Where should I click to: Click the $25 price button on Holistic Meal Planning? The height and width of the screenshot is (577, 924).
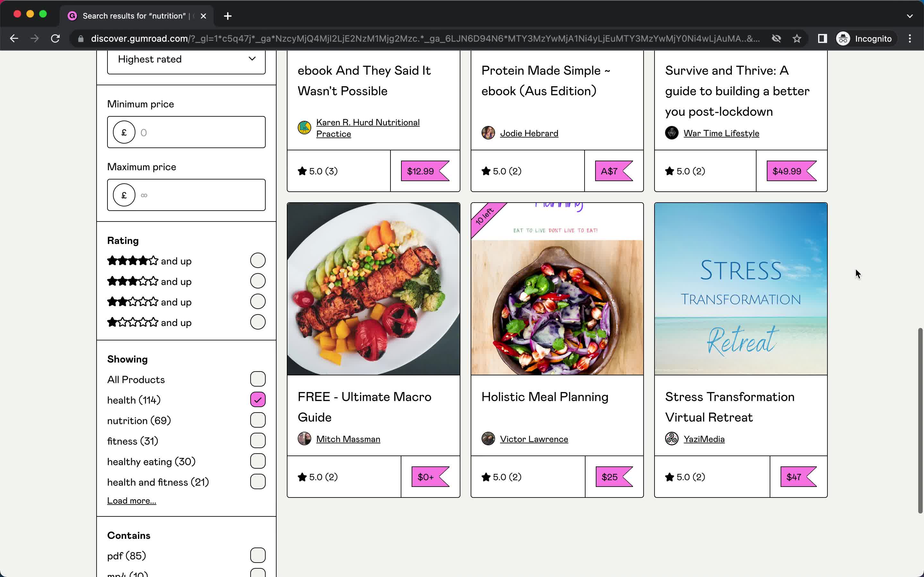click(609, 477)
